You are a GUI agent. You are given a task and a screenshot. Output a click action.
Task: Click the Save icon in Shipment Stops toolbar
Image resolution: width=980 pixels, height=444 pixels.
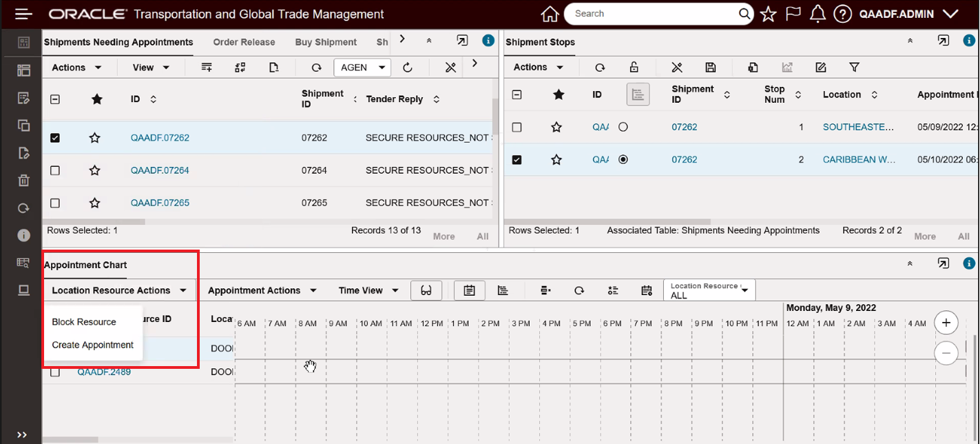tap(711, 67)
